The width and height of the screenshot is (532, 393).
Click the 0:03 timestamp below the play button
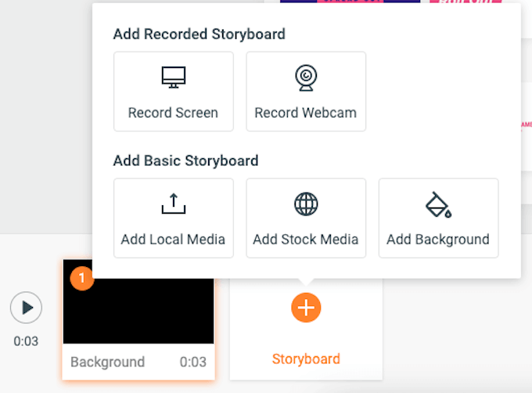[x=26, y=341]
